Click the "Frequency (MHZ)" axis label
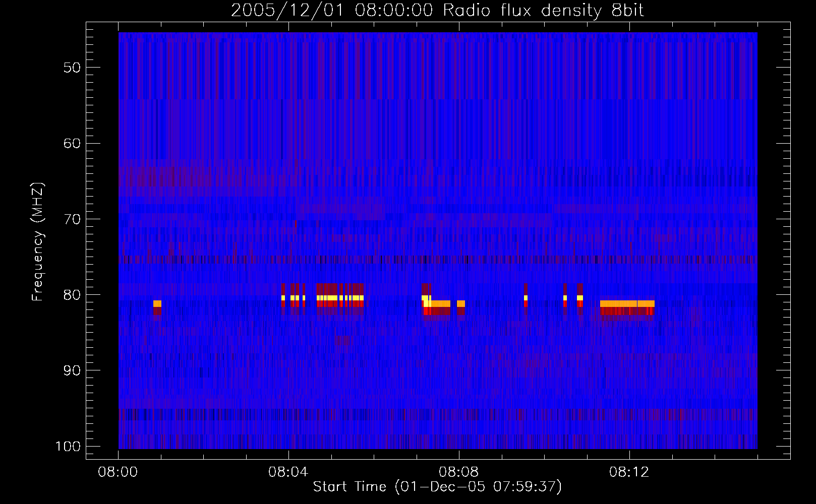The height and width of the screenshot is (504, 816). pos(38,242)
